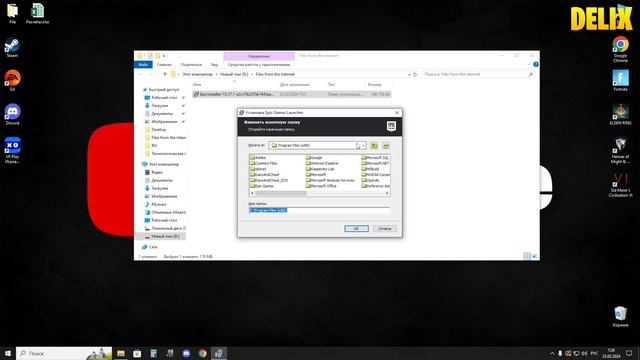
Task: Select the EpicInstaller file row in Explorer
Action: click(x=291, y=94)
